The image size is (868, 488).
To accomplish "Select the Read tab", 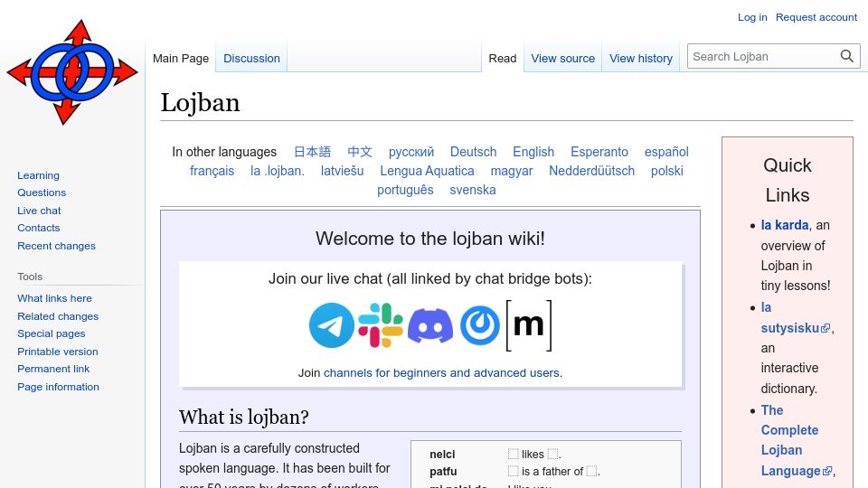I will 503,58.
